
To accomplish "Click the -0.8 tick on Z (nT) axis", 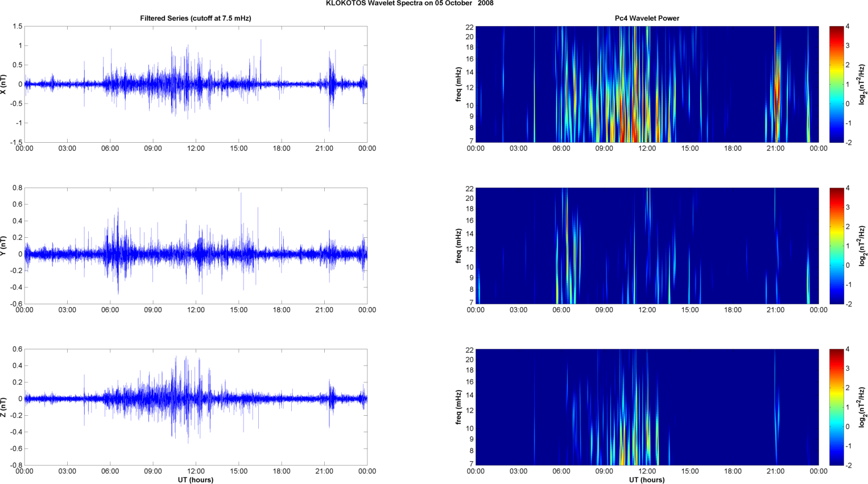I will [x=16, y=465].
